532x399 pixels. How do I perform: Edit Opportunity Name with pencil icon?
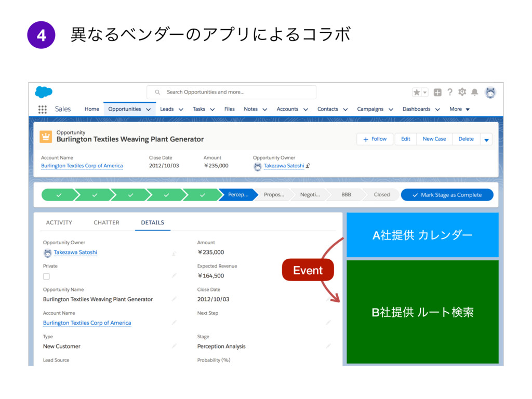coord(174,299)
